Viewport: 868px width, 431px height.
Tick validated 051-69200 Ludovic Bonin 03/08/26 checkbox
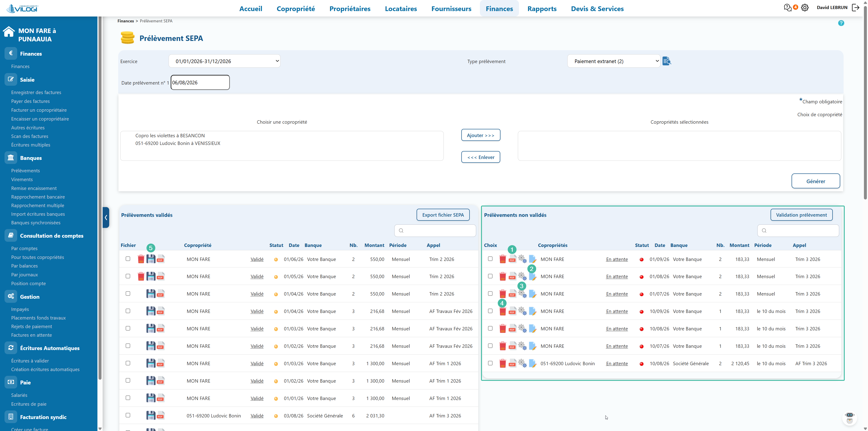click(128, 415)
